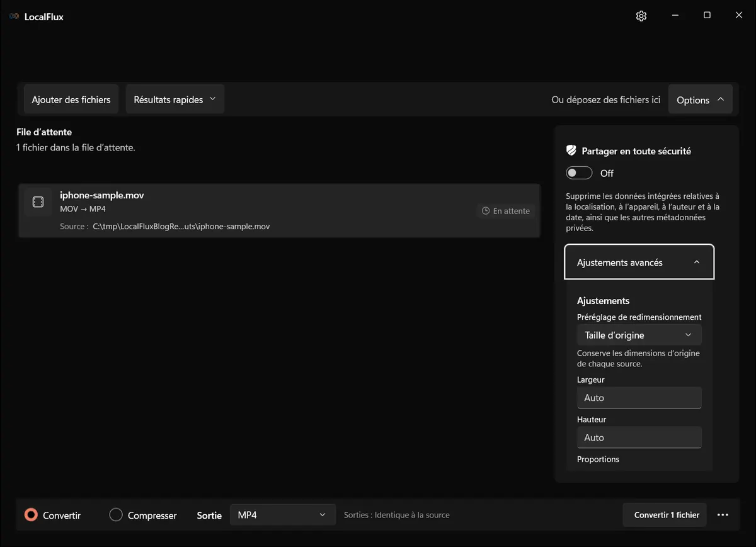Click the Préréglage de redimensionnement label
This screenshot has height=547, width=756.
coord(639,317)
